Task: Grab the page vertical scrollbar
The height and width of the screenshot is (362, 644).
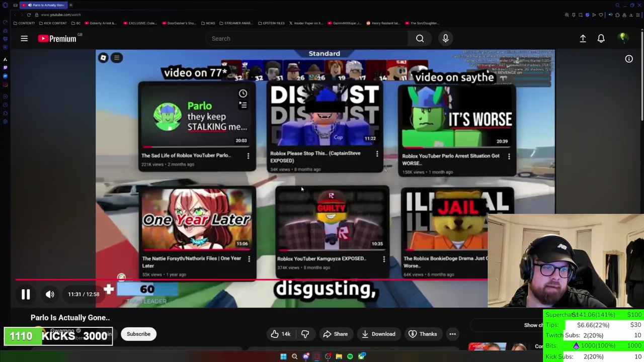Action: (642, 75)
